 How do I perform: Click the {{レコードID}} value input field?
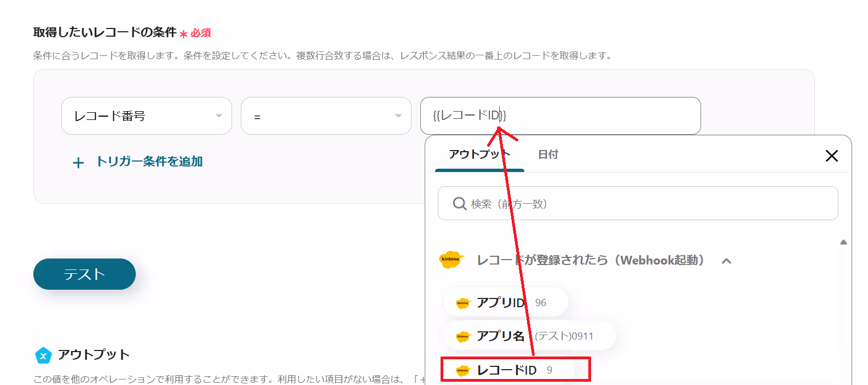tap(560, 116)
